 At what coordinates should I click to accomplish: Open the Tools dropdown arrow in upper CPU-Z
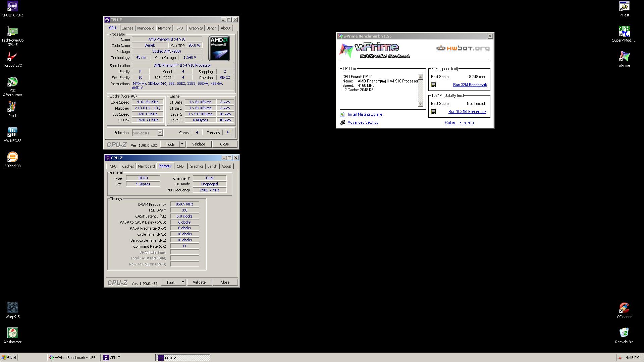182,144
